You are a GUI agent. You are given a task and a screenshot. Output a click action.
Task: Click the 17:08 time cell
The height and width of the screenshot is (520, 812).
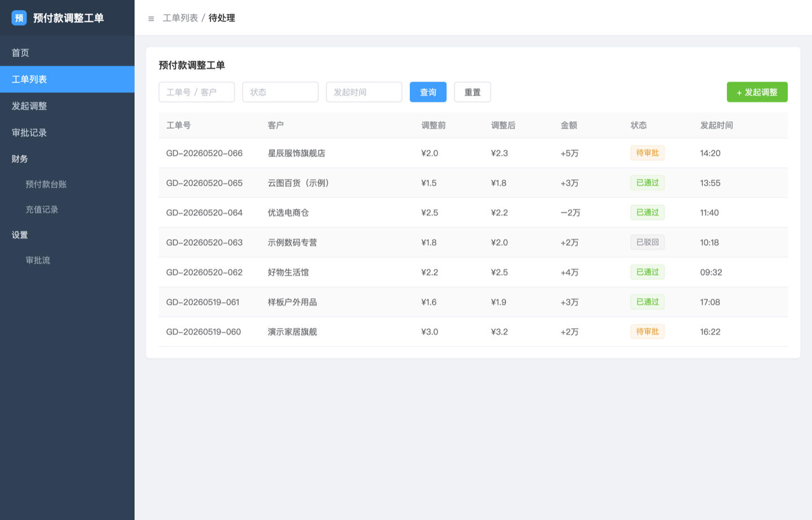pos(710,302)
